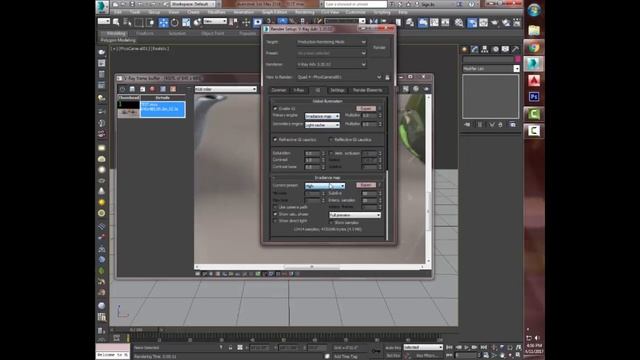Click the Saturation value field
The height and width of the screenshot is (360, 640).
coord(313,153)
